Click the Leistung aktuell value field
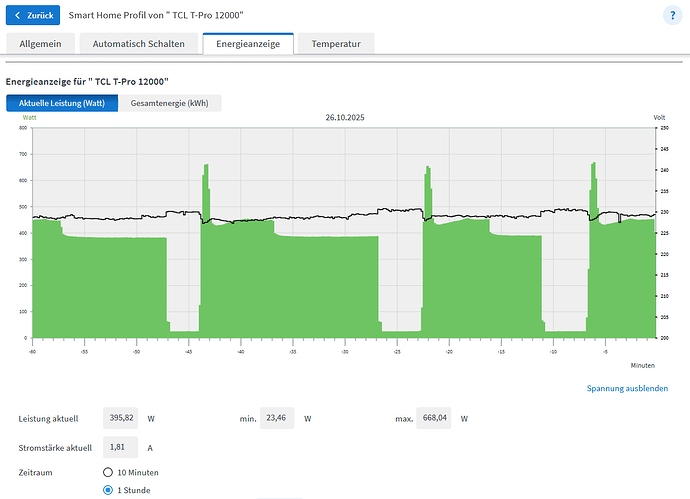690x499 pixels. coord(122,418)
